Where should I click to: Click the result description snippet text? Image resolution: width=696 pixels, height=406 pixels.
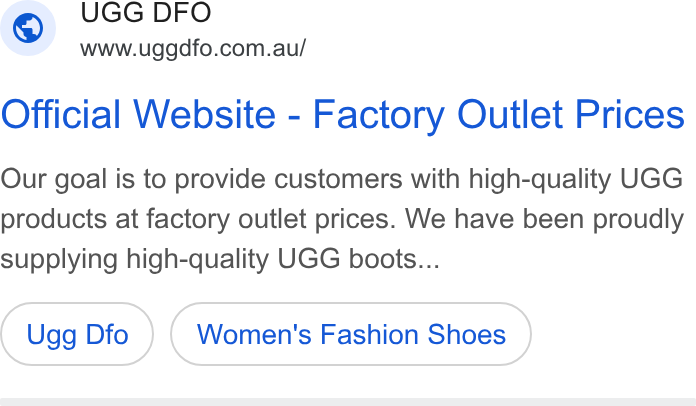(x=342, y=219)
